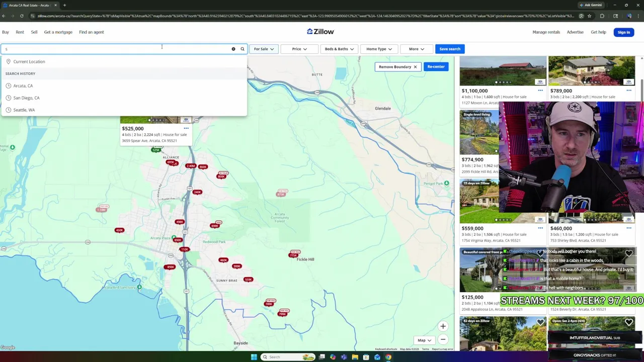The width and height of the screenshot is (644, 362).
Task: Open the Get help link
Action: point(598,32)
